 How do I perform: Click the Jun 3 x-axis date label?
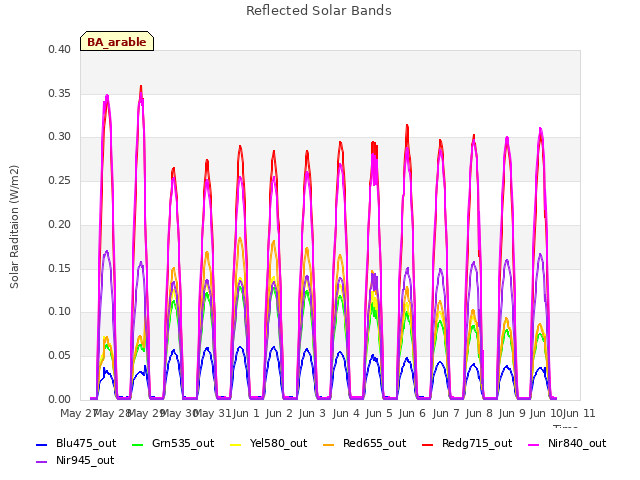(312, 413)
